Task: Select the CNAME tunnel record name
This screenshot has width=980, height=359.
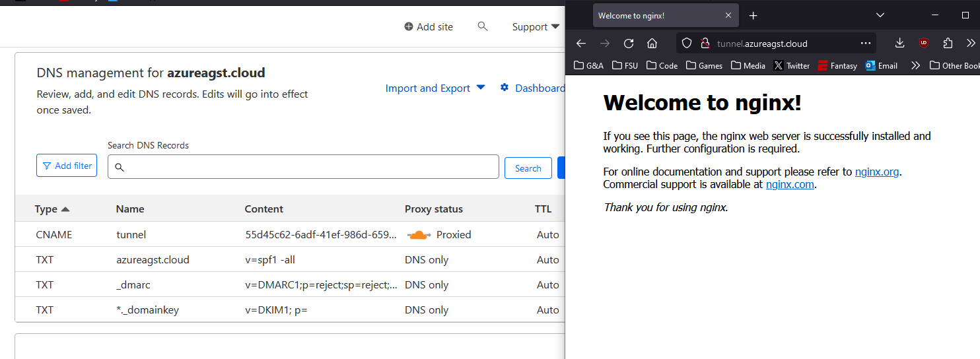Action: click(131, 235)
